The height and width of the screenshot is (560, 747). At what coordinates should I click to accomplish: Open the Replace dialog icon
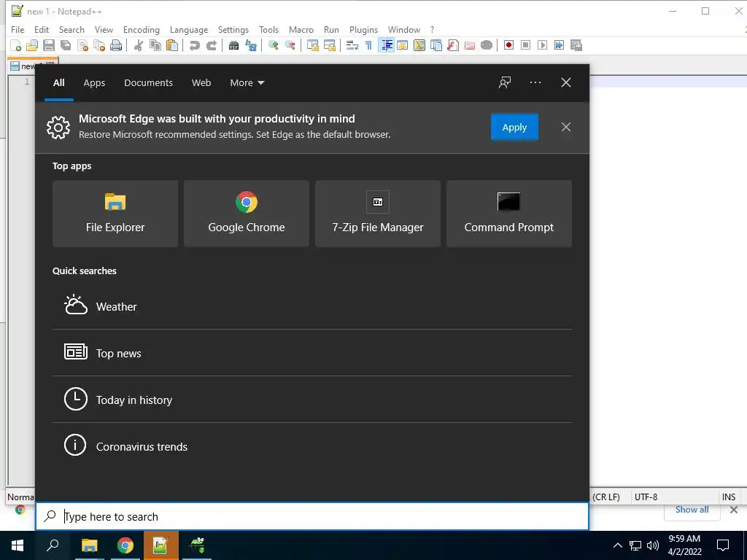tap(251, 45)
